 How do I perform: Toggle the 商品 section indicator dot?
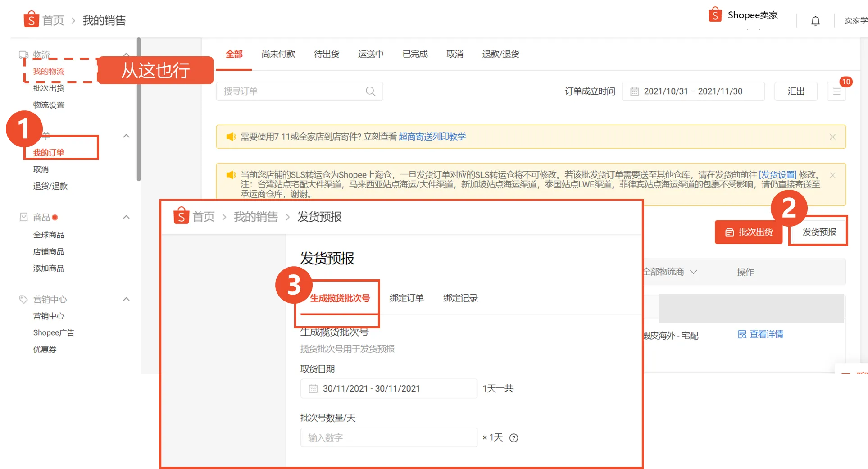(x=55, y=217)
